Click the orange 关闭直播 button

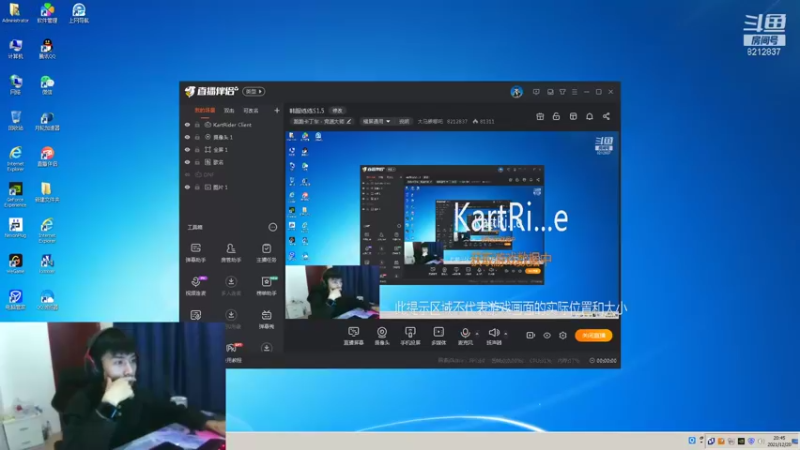coord(594,335)
